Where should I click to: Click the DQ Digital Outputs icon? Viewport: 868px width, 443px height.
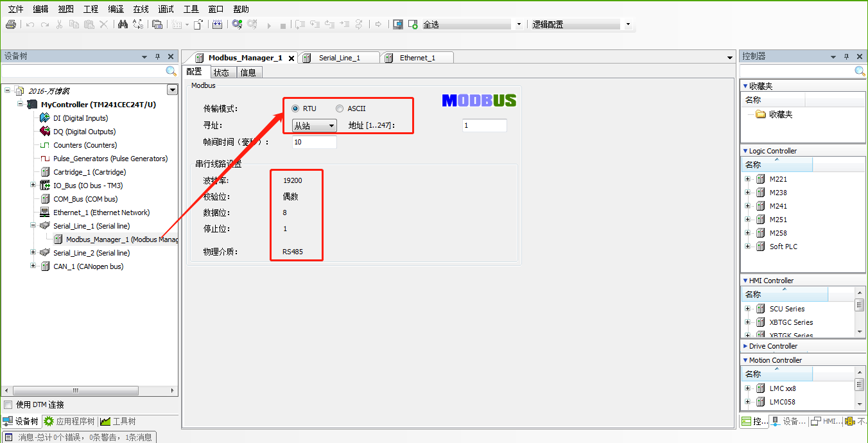[45, 132]
